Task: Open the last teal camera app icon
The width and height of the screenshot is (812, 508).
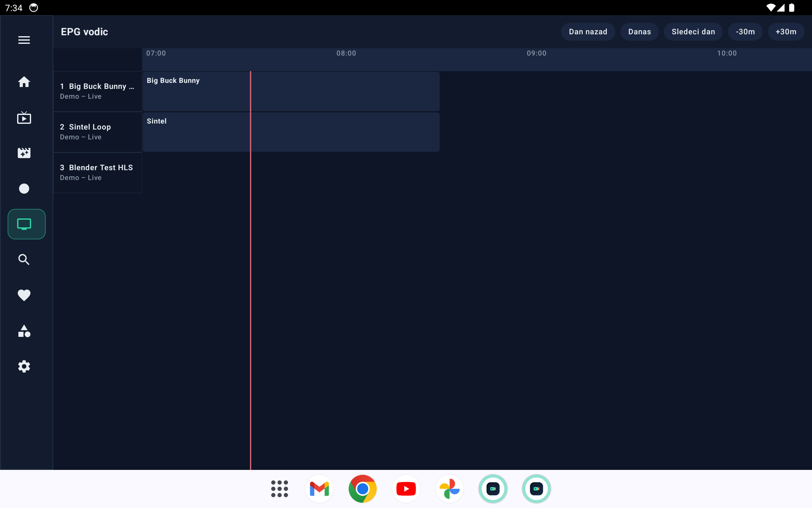Action: coord(536,489)
